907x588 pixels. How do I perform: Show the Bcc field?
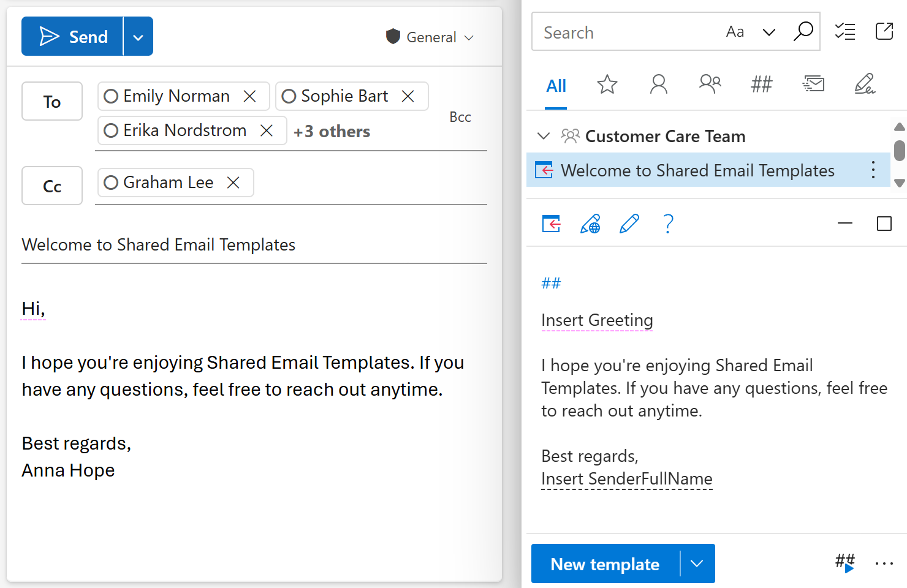tap(460, 117)
